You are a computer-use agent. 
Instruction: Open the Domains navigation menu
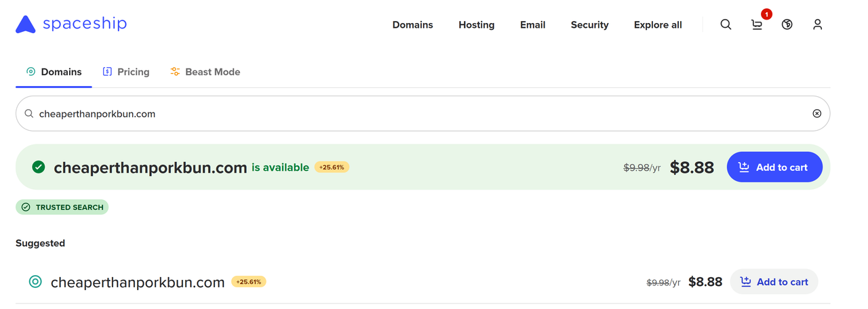pyautogui.click(x=412, y=24)
